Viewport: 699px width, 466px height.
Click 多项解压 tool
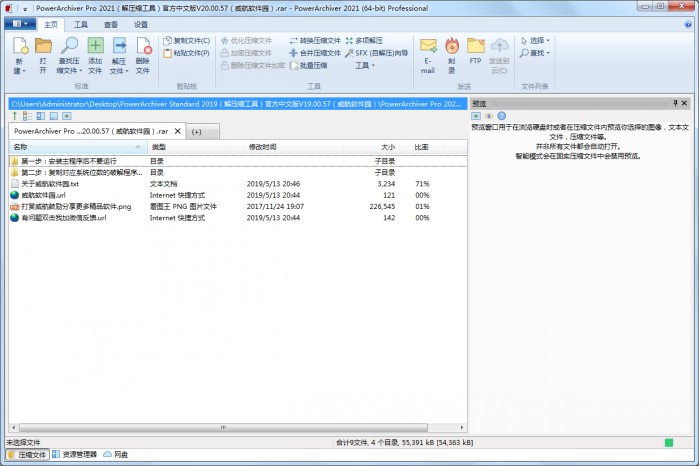click(364, 41)
